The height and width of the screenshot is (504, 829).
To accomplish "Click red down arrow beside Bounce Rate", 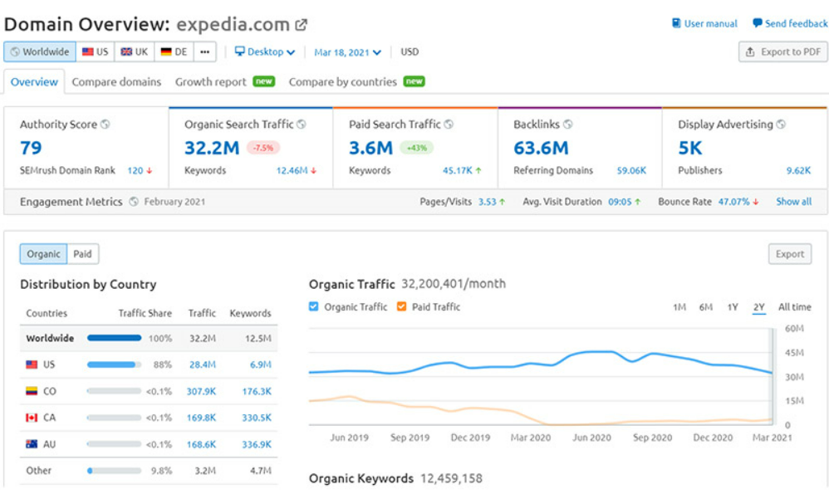I will click(x=756, y=202).
